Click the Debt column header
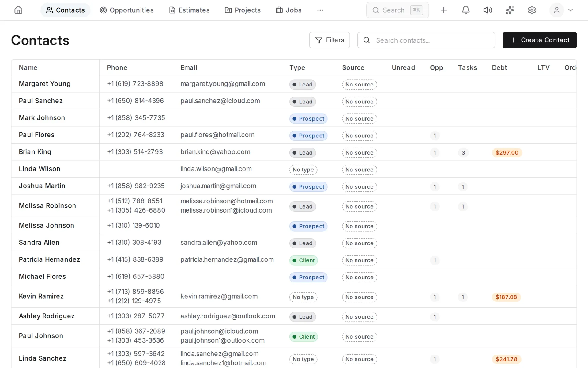588x368 pixels. (x=499, y=67)
